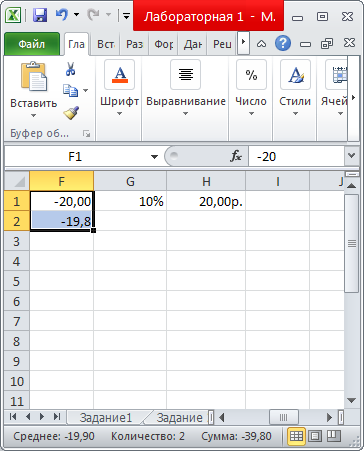The image size is (364, 451).
Task: Open the Шрифт font group
Action: pos(119,88)
